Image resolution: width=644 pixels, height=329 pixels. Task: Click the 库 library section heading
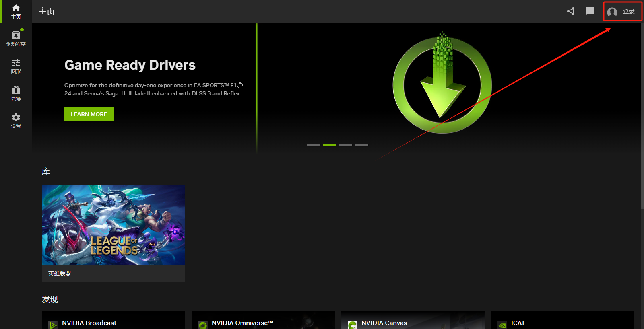pos(46,172)
